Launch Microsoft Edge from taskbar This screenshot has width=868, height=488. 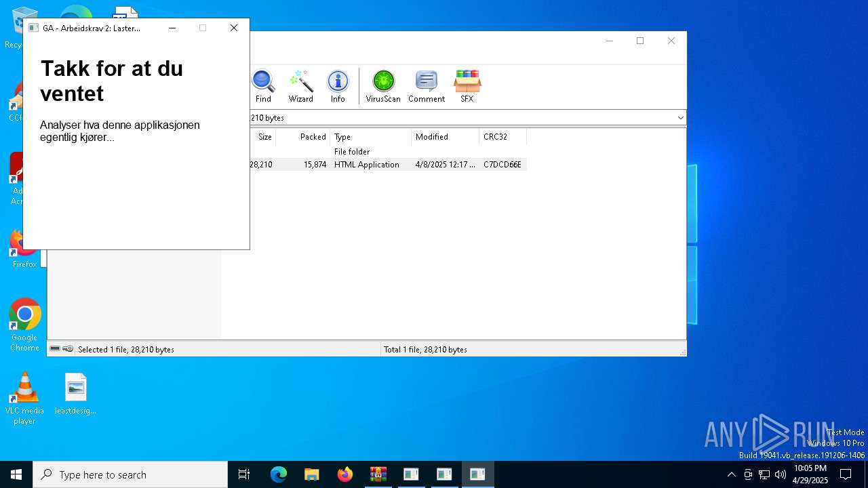pos(279,474)
